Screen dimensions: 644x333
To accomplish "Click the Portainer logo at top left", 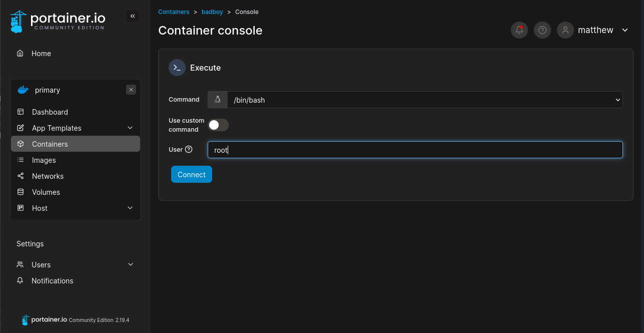I will pos(58,21).
